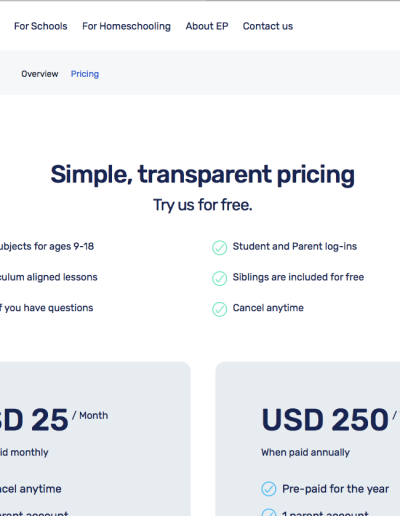Click the Cancel anytime feature text
The height and width of the screenshot is (516, 400).
[268, 308]
